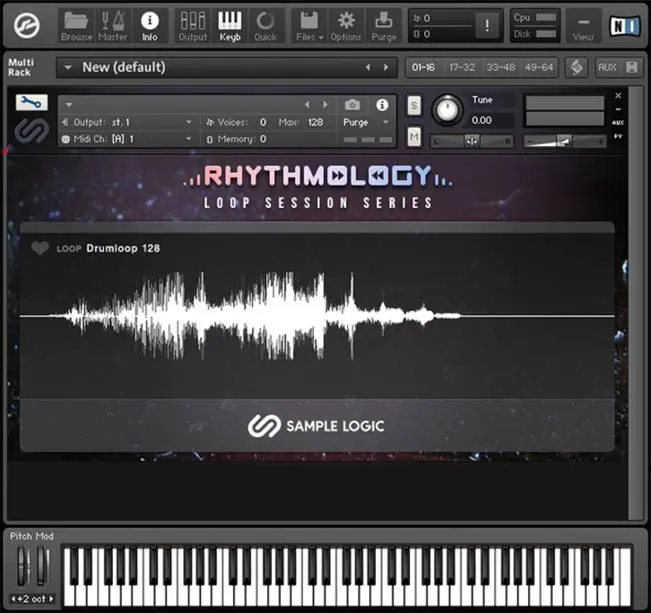The image size is (651, 613).
Task: Switch the View size setting
Action: tap(583, 26)
